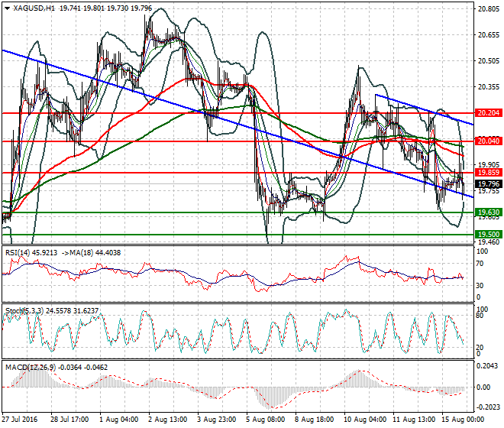Click the 19.500 green support level label

tap(489, 235)
